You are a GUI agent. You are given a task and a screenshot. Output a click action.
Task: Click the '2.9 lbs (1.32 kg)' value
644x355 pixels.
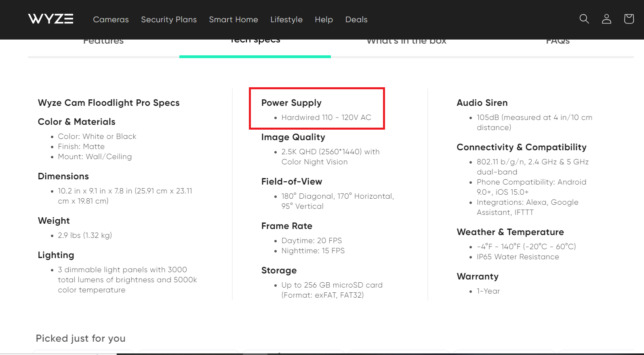[85, 235]
